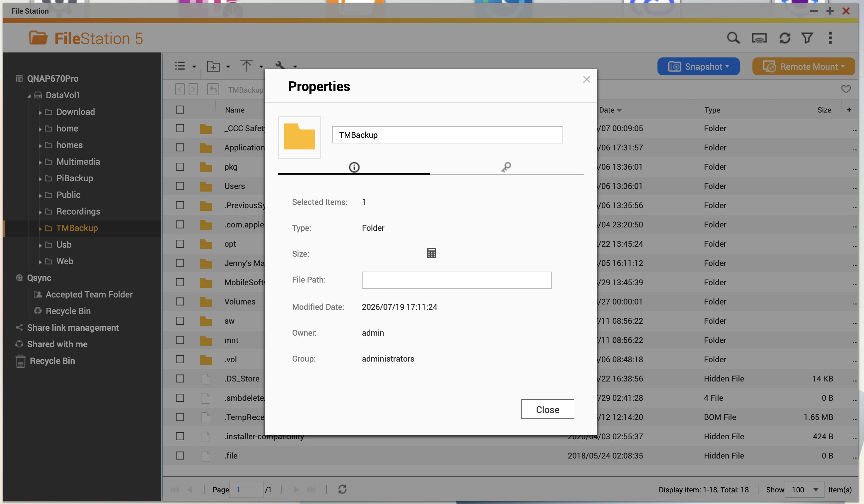Open the items-per-page dropdown showing 100
The height and width of the screenshot is (504, 864).
coord(804,489)
